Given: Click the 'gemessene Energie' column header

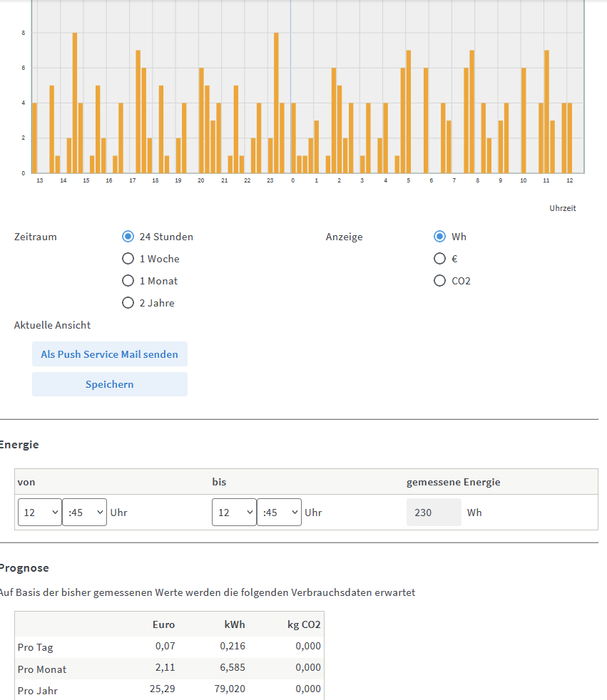Looking at the screenshot, I should tap(454, 482).
